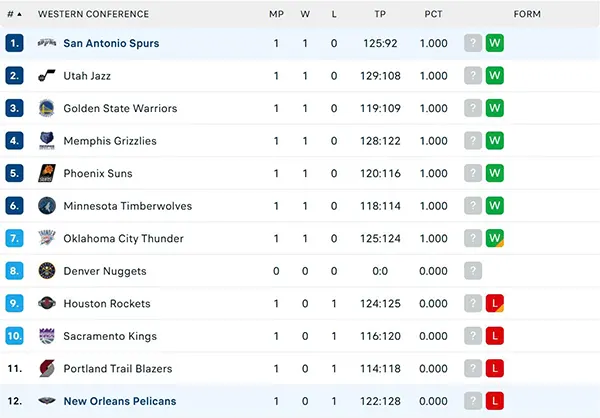The image size is (600, 418).
Task: Click the Sacramento Kings team name
Action: click(110, 336)
